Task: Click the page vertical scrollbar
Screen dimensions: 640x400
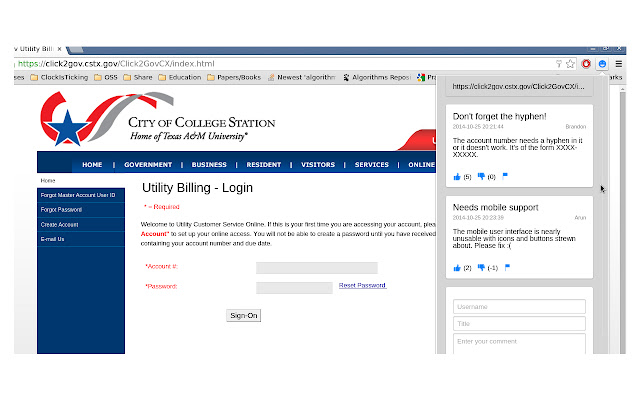Action: point(622,220)
